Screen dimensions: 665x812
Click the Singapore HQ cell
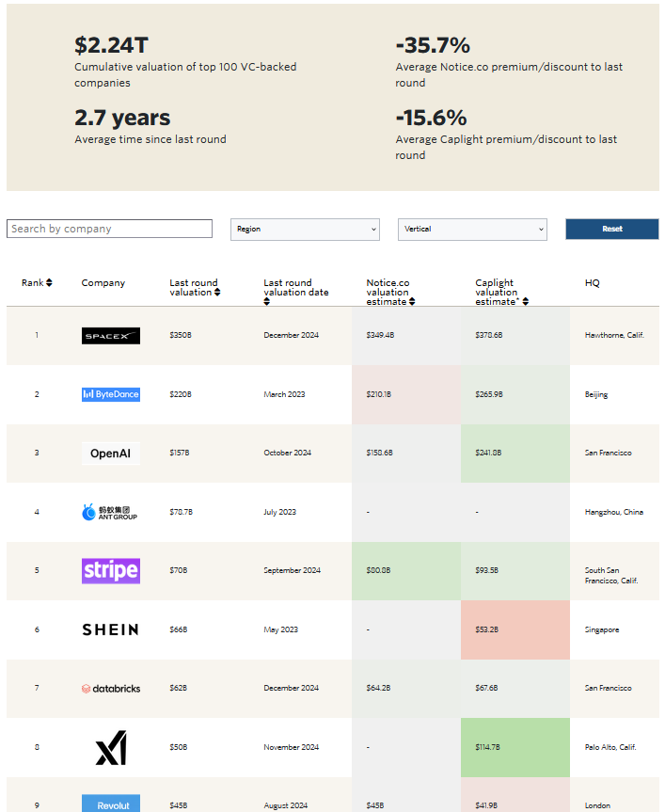(602, 629)
